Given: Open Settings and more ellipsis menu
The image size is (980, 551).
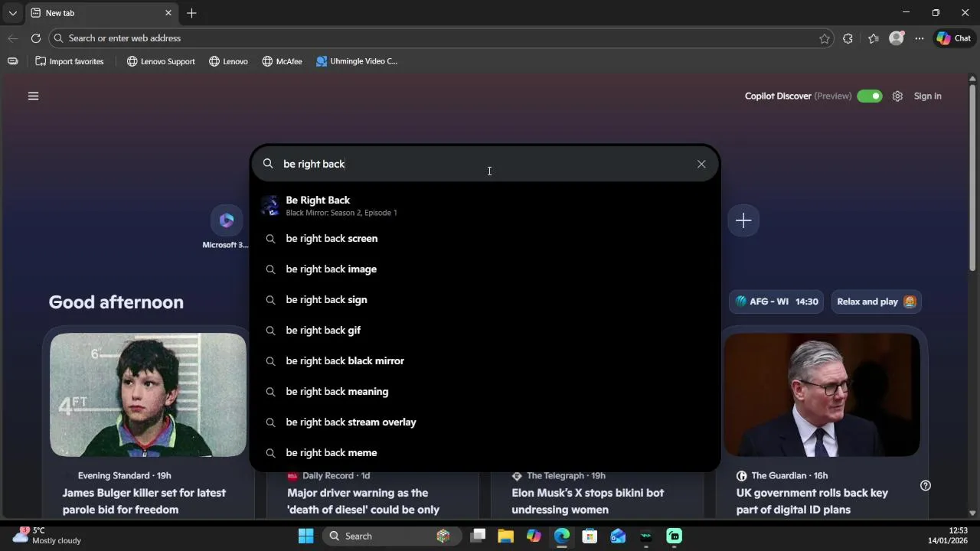Looking at the screenshot, I should pyautogui.click(x=920, y=38).
